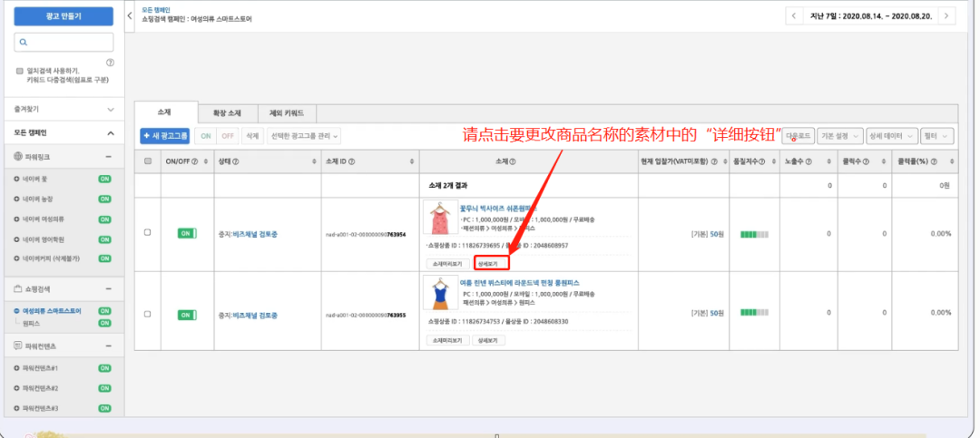The height and width of the screenshot is (438, 980).
Task: Go to next date range
Action: 947,16
